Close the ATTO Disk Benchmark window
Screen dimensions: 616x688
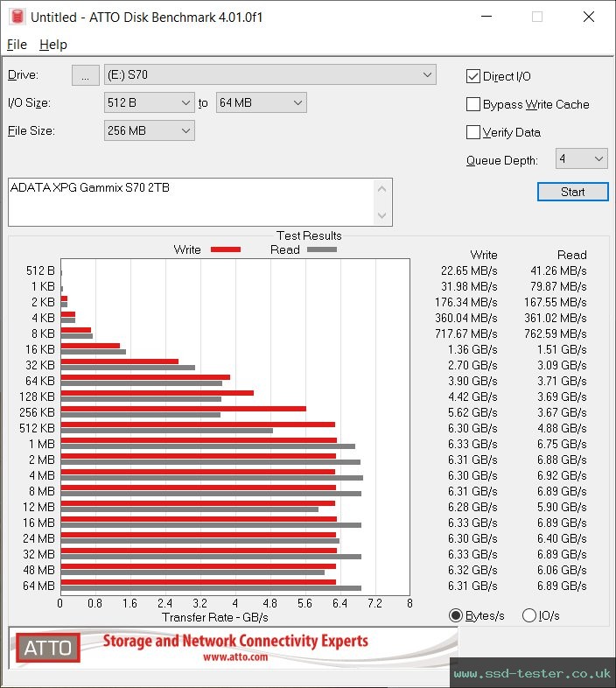pos(588,17)
